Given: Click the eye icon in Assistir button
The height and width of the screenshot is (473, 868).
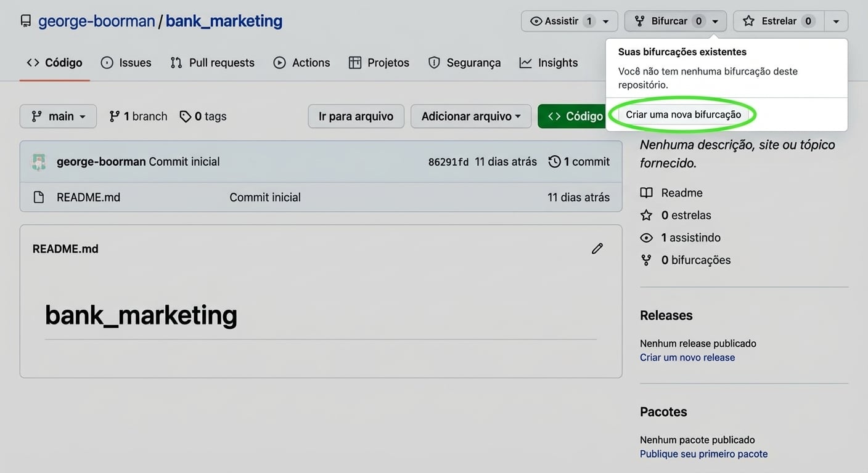Looking at the screenshot, I should tap(536, 21).
